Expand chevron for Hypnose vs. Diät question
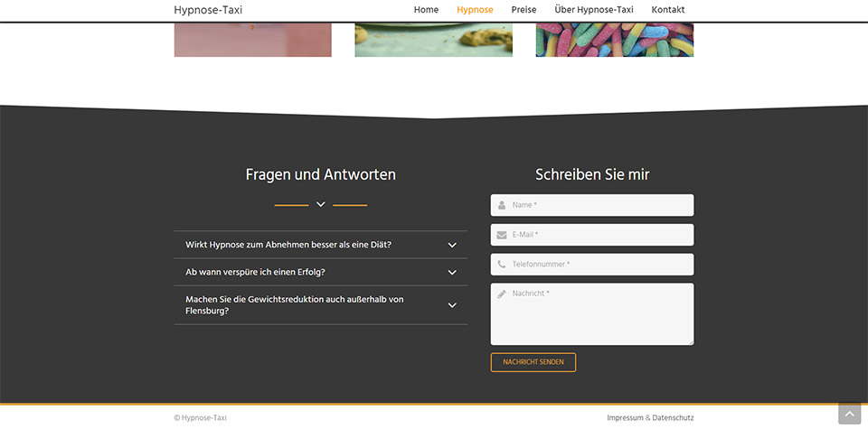 [x=452, y=245]
